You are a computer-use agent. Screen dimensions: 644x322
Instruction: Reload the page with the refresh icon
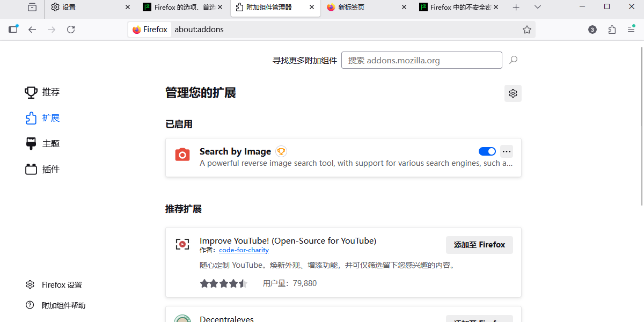tap(71, 30)
